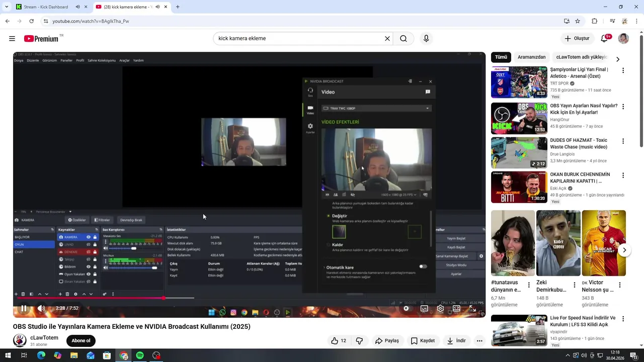Image resolution: width=644 pixels, height=362 pixels.
Task: Click the Oluştur create button
Action: pyautogui.click(x=577, y=39)
